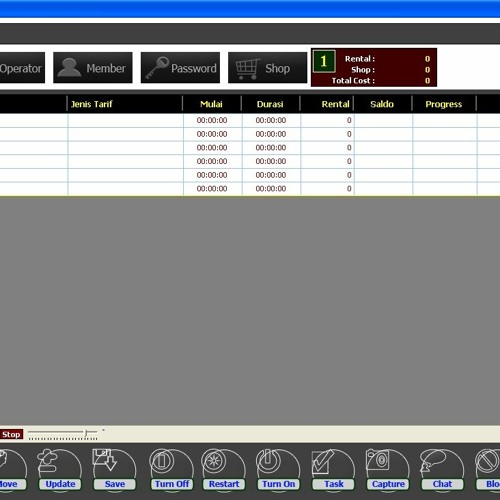Open the Chat speech-bubble icon
The width and height of the screenshot is (500, 500).
(x=432, y=462)
